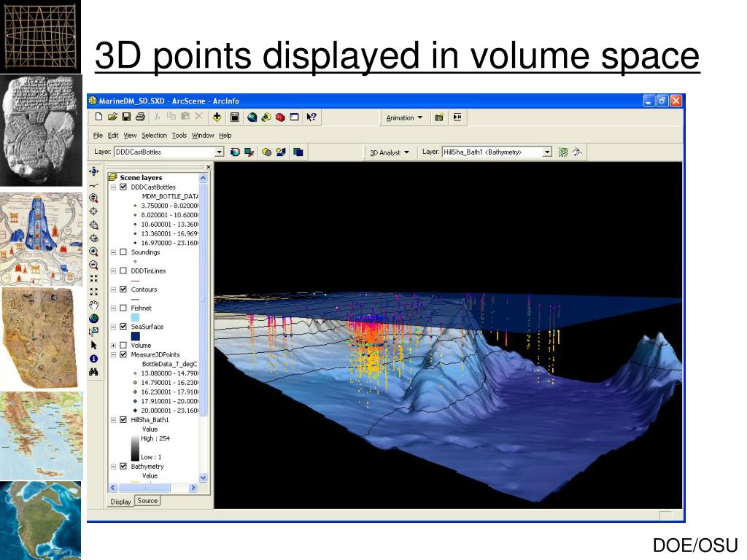Save the scene with the floppy icon
The height and width of the screenshot is (560, 747).
click(x=126, y=117)
